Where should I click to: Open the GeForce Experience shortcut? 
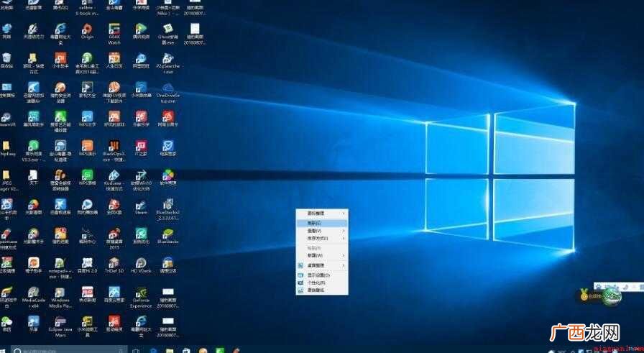[141, 297]
